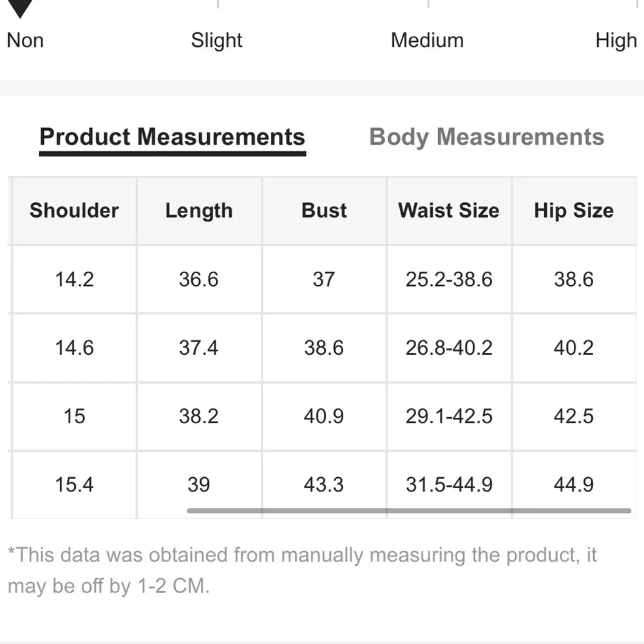Switch to the Body Measurements tab

point(486,137)
